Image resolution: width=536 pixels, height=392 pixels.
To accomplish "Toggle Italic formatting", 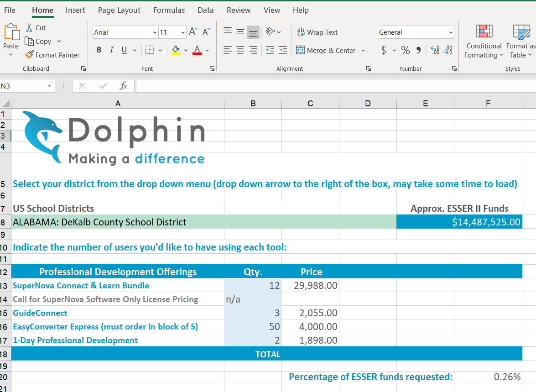I will tap(111, 50).
